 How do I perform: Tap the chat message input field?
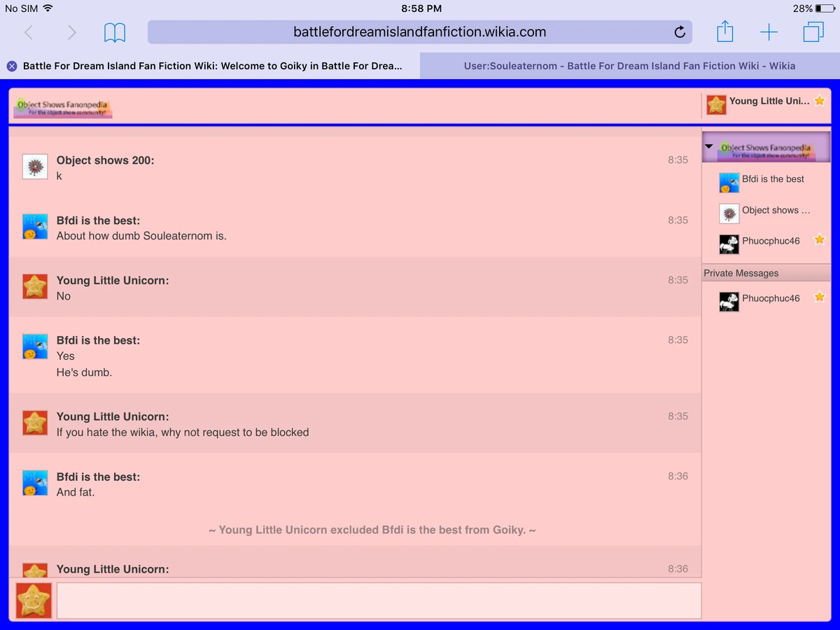click(x=378, y=600)
